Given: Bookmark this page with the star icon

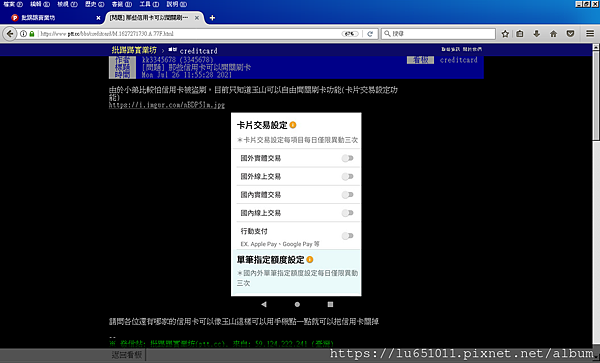Looking at the screenshot, I should click(505, 34).
